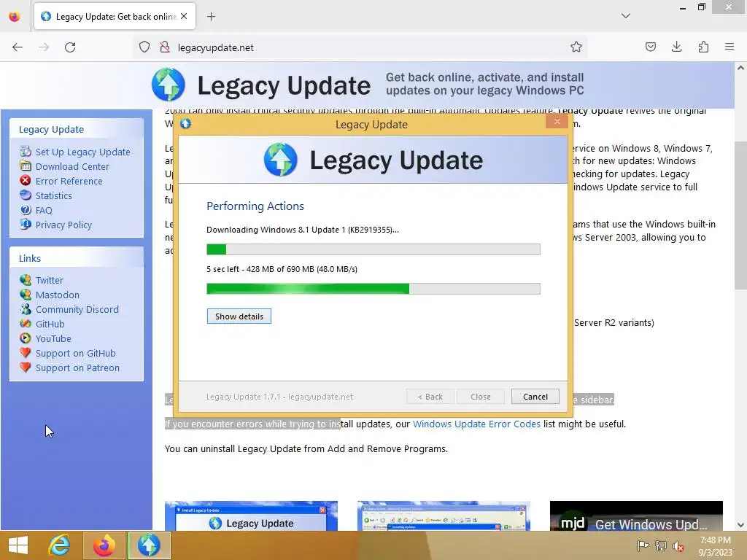Click the Twitter link icon

(26, 280)
